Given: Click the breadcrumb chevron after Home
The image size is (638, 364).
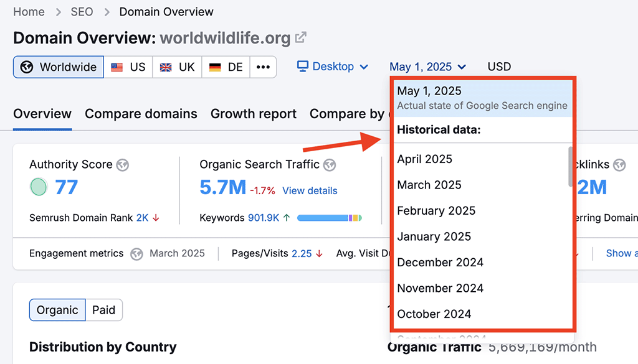Looking at the screenshot, I should click(58, 12).
